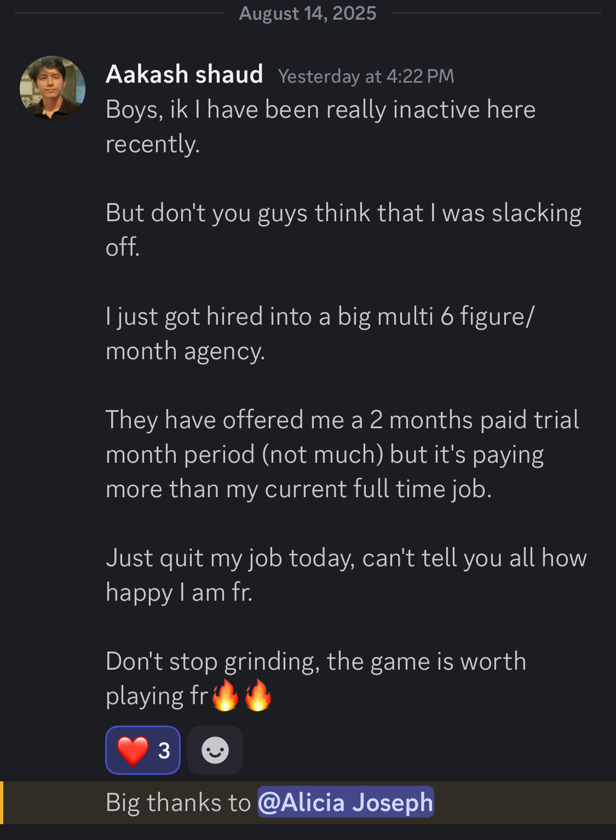Click the 'multi 6 figure/month agency' text

320,333
